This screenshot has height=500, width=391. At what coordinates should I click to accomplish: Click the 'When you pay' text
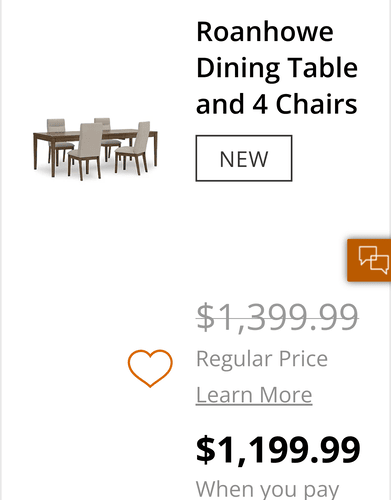coord(267,489)
